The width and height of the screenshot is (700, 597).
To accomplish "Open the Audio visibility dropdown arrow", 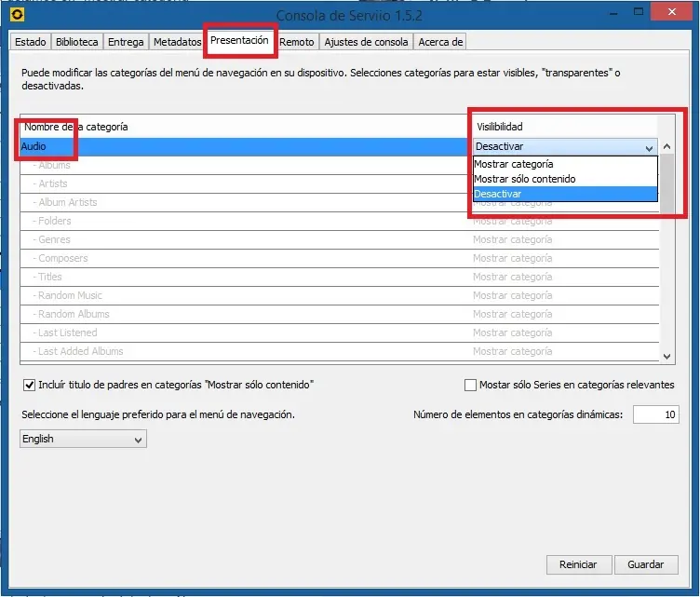I will (649, 147).
